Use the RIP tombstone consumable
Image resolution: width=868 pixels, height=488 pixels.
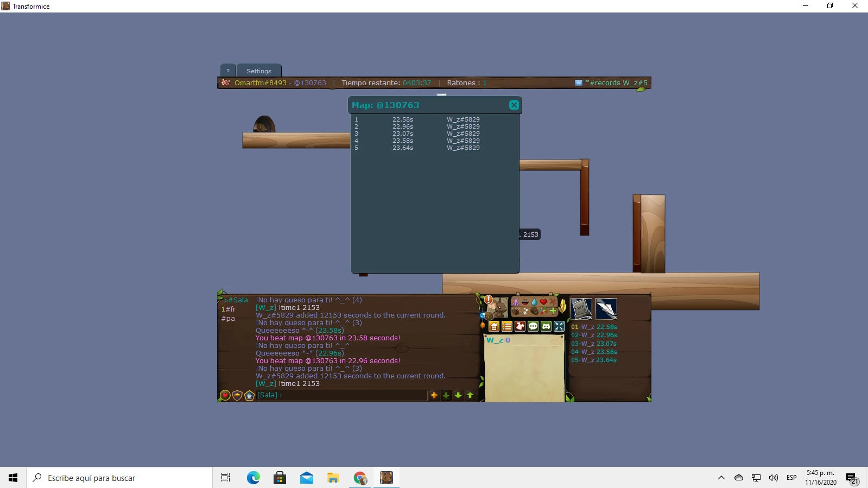pyautogui.click(x=581, y=309)
